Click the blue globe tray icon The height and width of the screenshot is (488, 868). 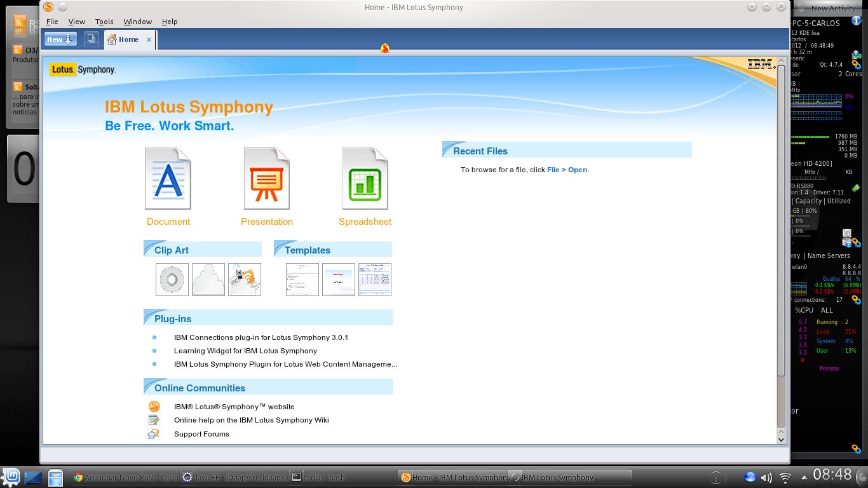click(750, 477)
